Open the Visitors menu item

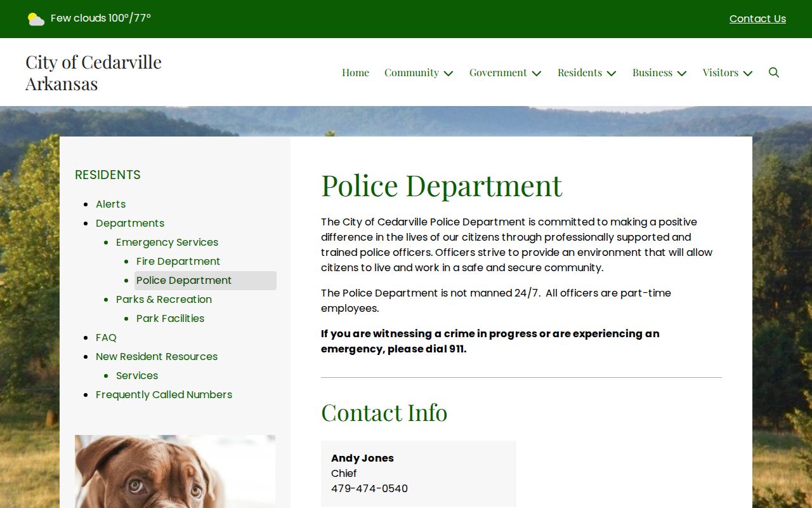click(721, 72)
